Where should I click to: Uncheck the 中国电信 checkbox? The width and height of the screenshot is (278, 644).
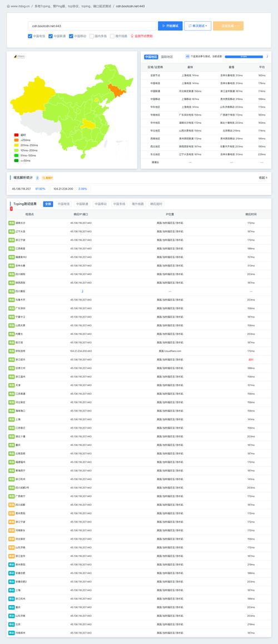30,36
